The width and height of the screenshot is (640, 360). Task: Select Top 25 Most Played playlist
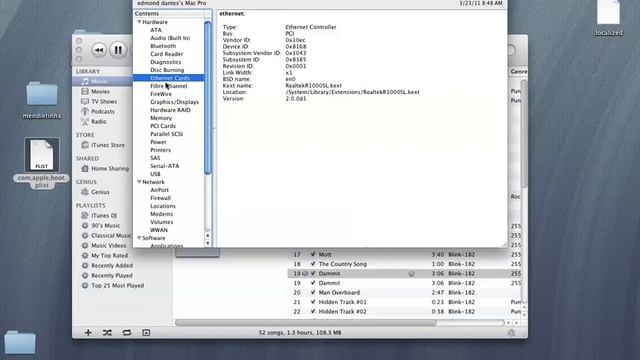click(118, 285)
